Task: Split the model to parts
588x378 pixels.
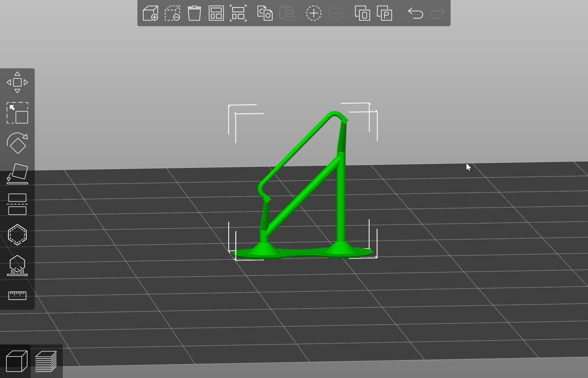Action: (384, 13)
